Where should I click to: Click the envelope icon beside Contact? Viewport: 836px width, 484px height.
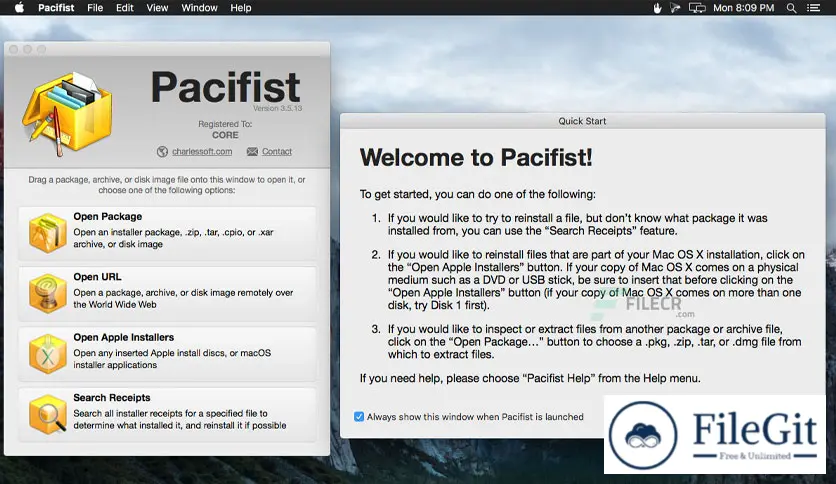[251, 152]
